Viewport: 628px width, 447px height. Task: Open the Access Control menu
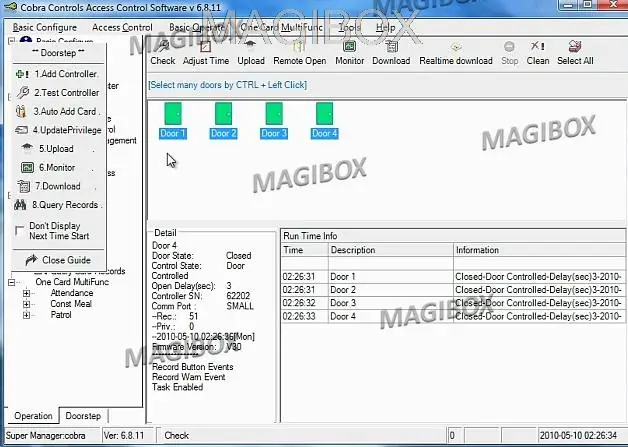click(122, 28)
